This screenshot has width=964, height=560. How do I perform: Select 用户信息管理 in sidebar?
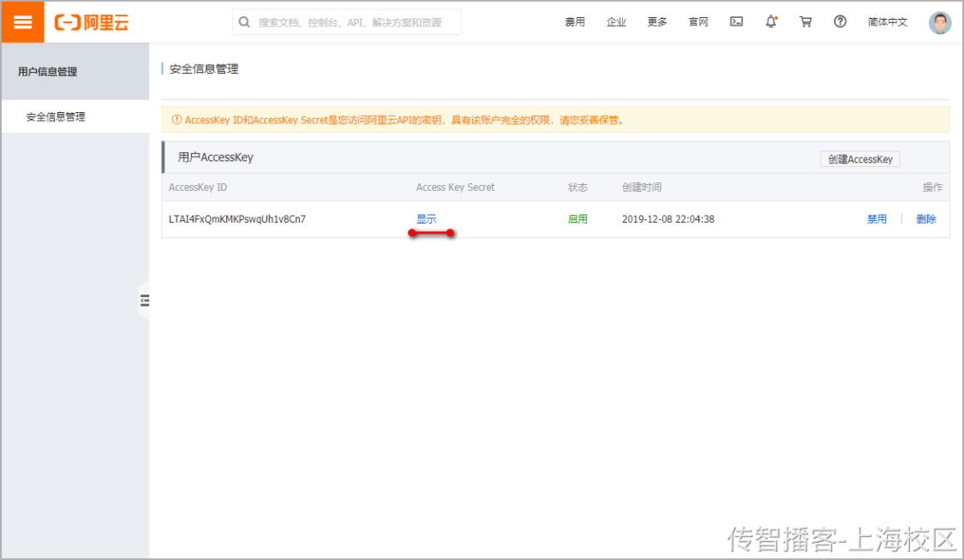(x=47, y=71)
